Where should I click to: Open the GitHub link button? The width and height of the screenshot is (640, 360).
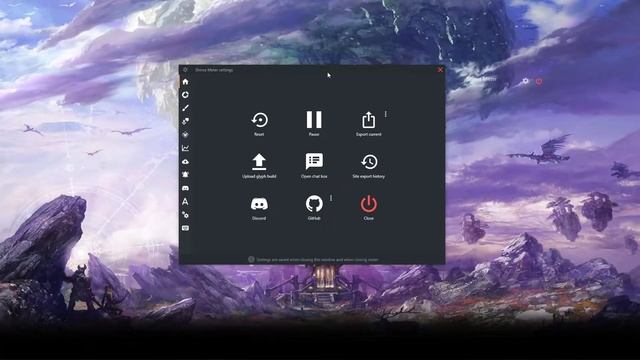(x=314, y=208)
